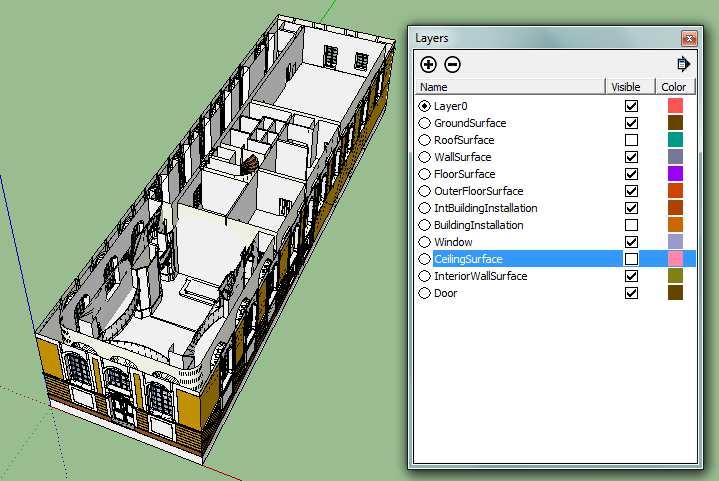Set Layer0 as the active layer
The image size is (719, 481).
[425, 106]
